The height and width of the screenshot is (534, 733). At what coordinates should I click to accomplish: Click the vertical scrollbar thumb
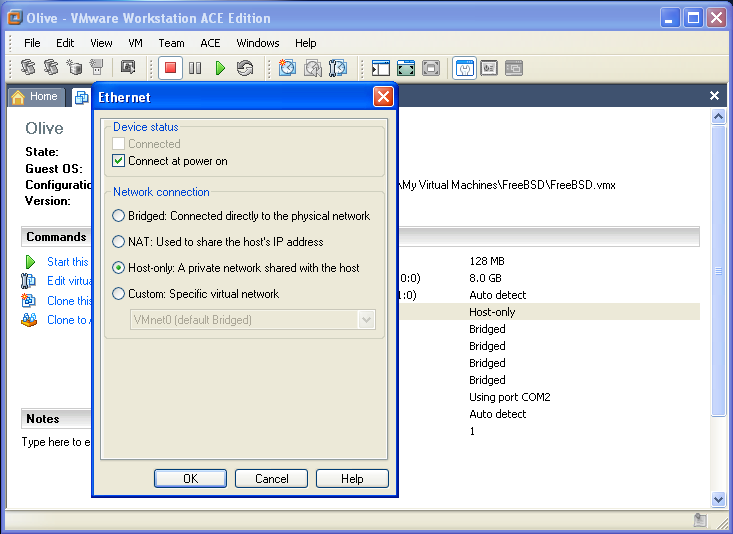719,270
